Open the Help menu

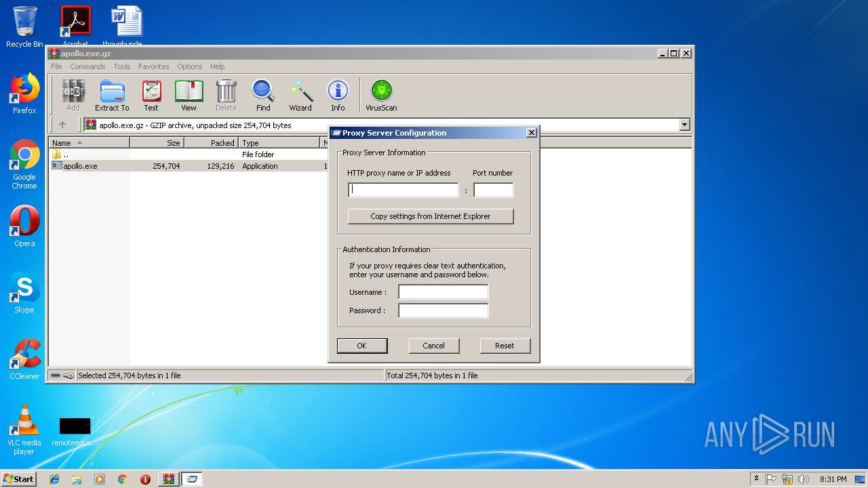click(x=217, y=66)
